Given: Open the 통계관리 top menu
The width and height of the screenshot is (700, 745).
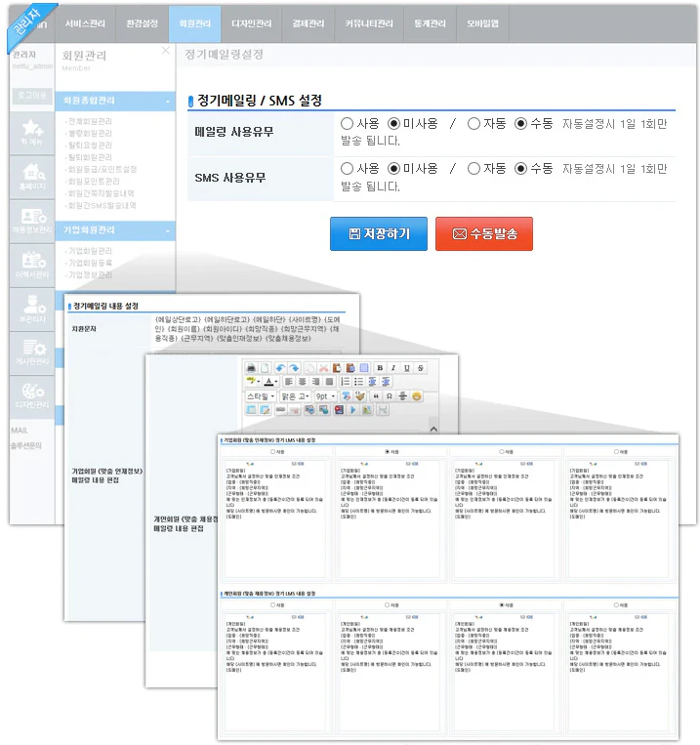Looking at the screenshot, I should [x=431, y=23].
